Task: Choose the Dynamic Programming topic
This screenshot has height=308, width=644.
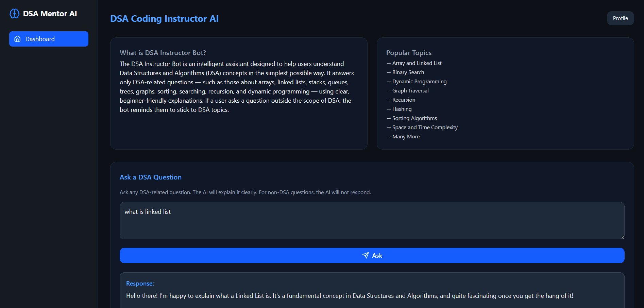Action: 419,82
